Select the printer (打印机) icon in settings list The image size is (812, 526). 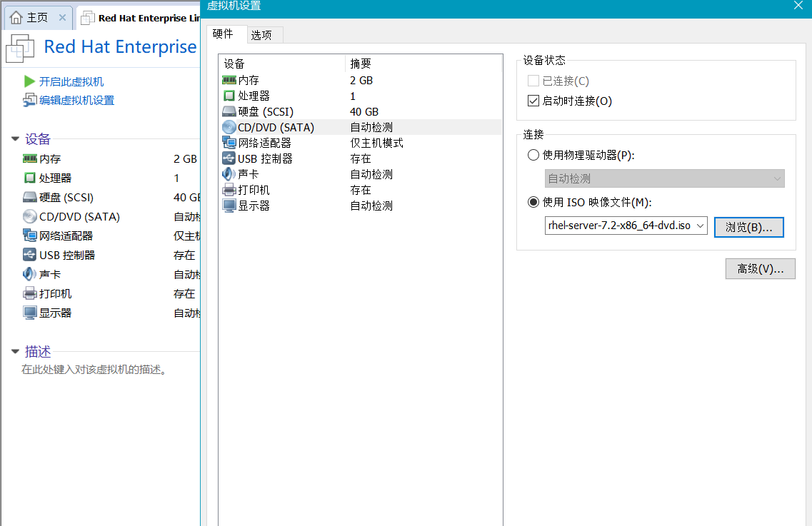click(x=229, y=190)
